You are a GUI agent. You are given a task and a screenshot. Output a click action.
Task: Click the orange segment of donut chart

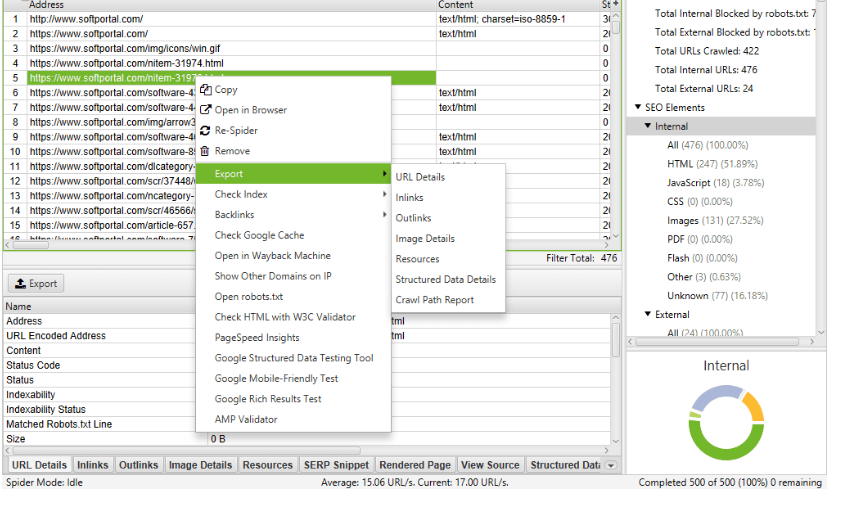coord(754,408)
